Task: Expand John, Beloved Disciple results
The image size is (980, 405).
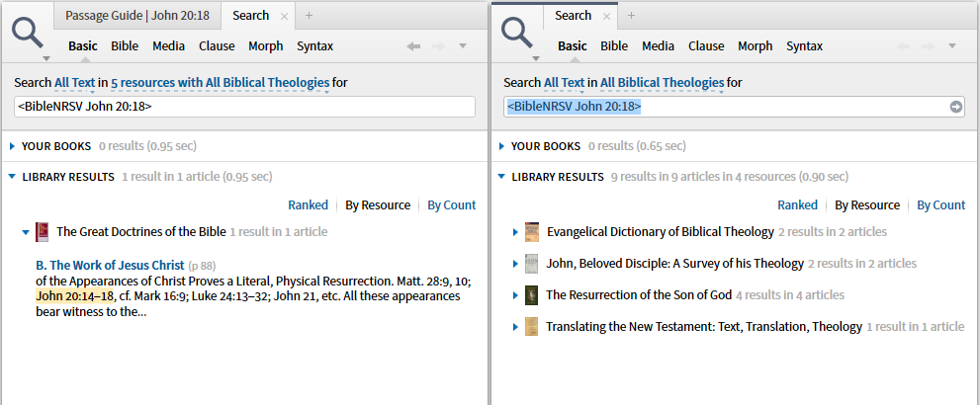Action: pos(515,264)
